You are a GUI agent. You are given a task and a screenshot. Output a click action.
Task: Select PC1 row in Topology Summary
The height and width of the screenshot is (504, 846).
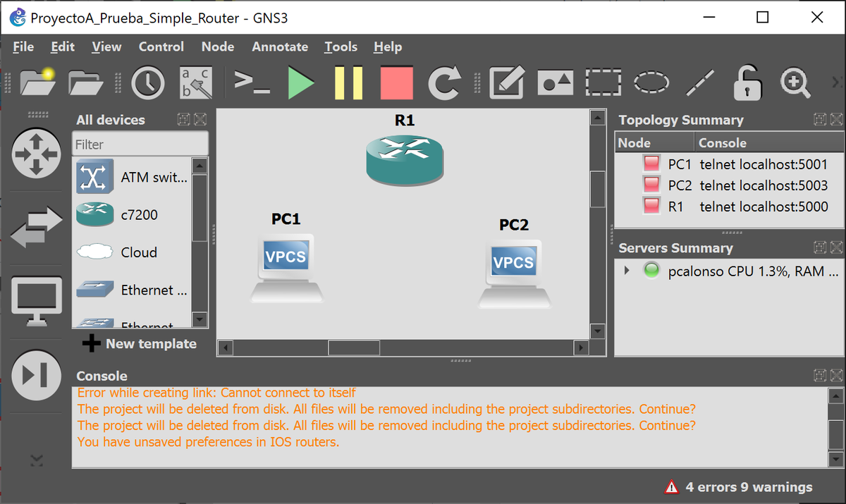pos(729,164)
